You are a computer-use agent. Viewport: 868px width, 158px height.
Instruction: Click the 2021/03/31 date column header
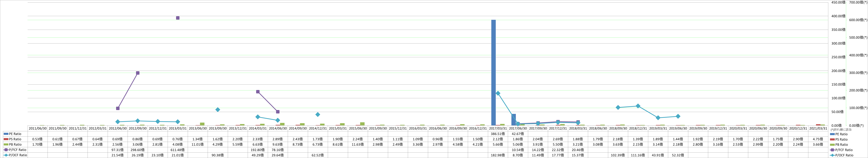(x=818, y=128)
